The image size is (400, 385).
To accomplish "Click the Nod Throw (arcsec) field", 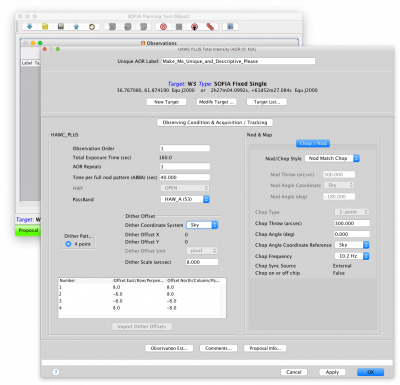I will [x=339, y=174].
